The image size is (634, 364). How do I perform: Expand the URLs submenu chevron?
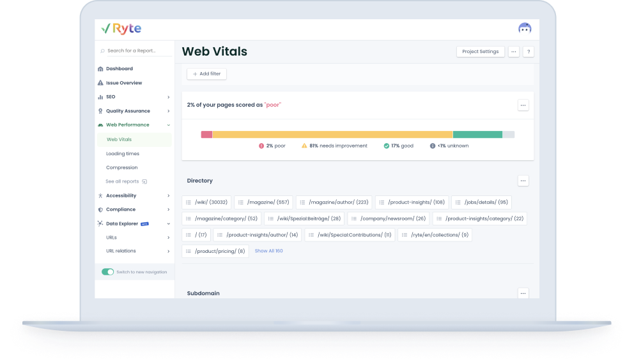pos(169,238)
